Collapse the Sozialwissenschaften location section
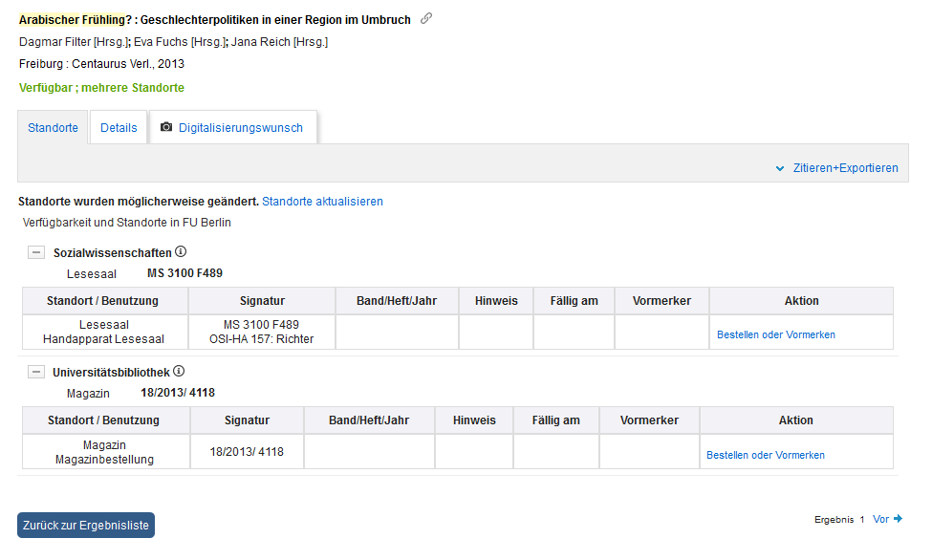Screen dimensions: 932x560 (36, 253)
